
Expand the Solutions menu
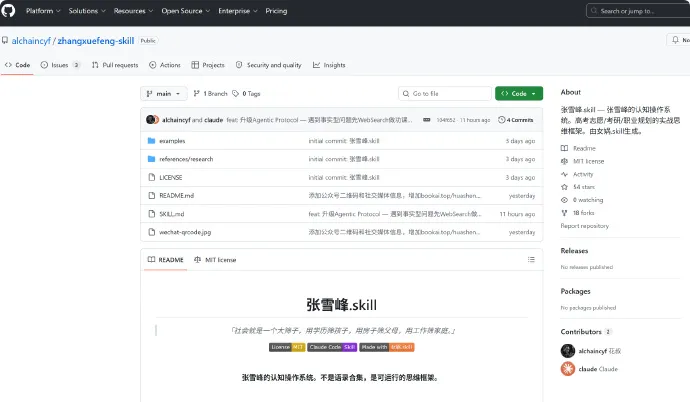click(87, 11)
